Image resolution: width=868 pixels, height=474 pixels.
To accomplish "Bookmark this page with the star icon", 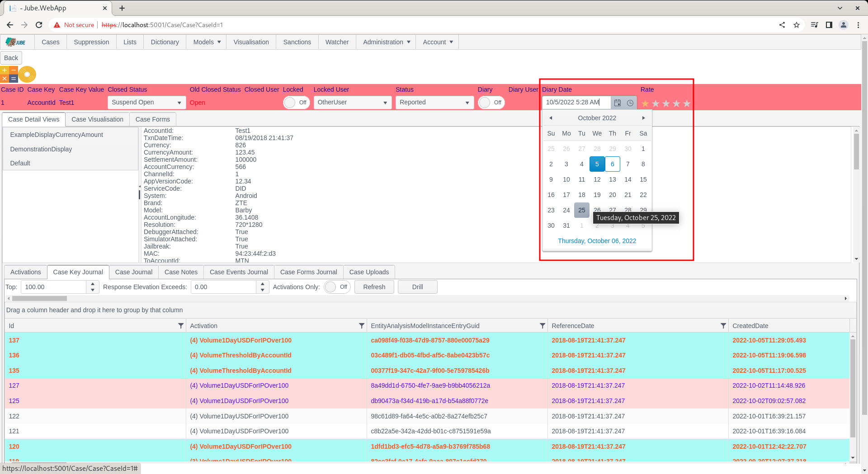I will pos(797,25).
